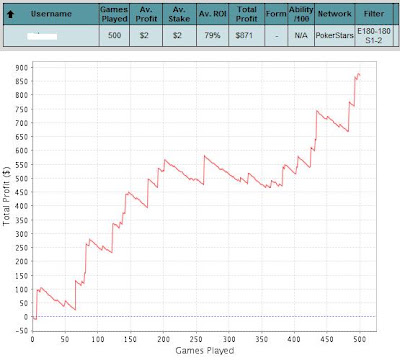The width and height of the screenshot is (400, 363).
Task: Click the Ability /100 column header
Action: 301,14
